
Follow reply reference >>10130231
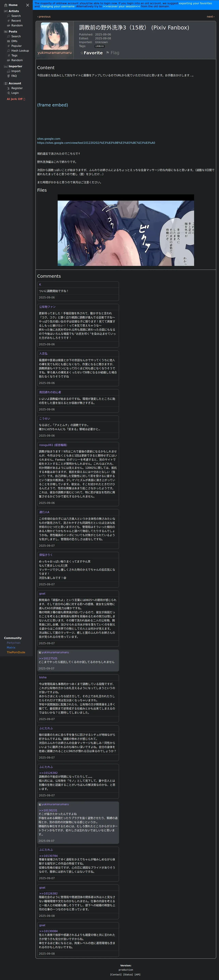(48, 810)
